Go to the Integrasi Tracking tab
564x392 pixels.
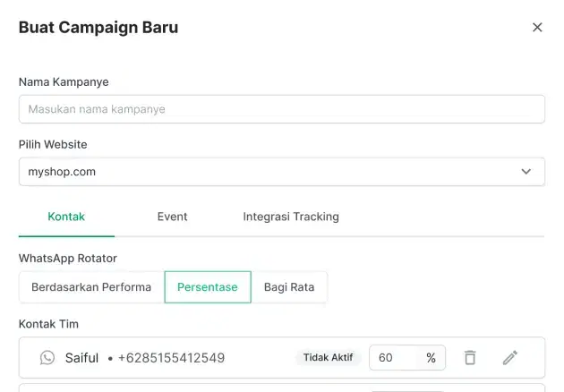pos(291,217)
